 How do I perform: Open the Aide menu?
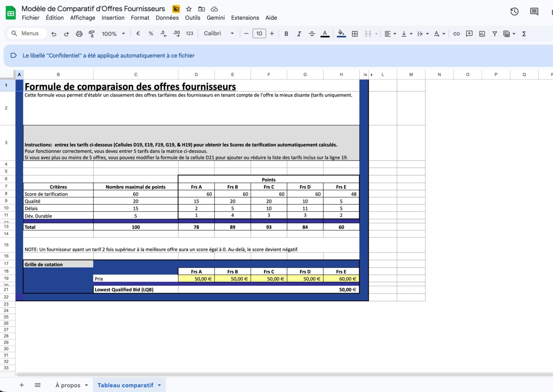click(271, 18)
